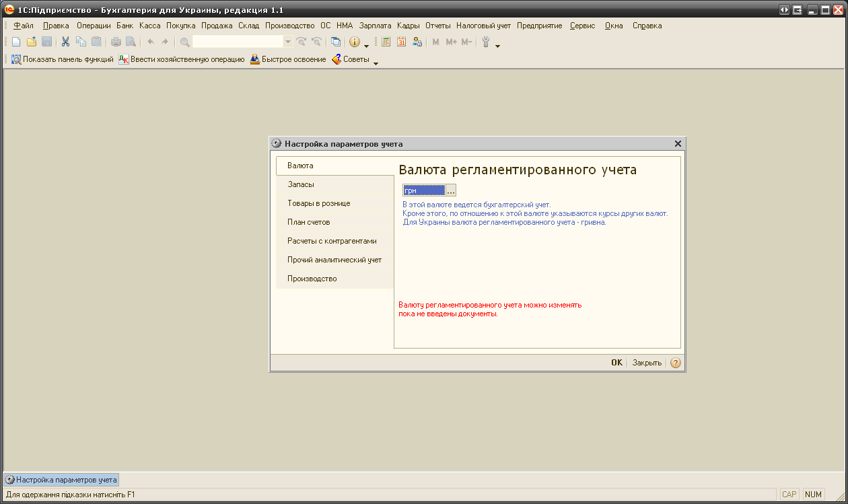848x504 pixels.
Task: Open the ОС menu
Action: point(326,26)
